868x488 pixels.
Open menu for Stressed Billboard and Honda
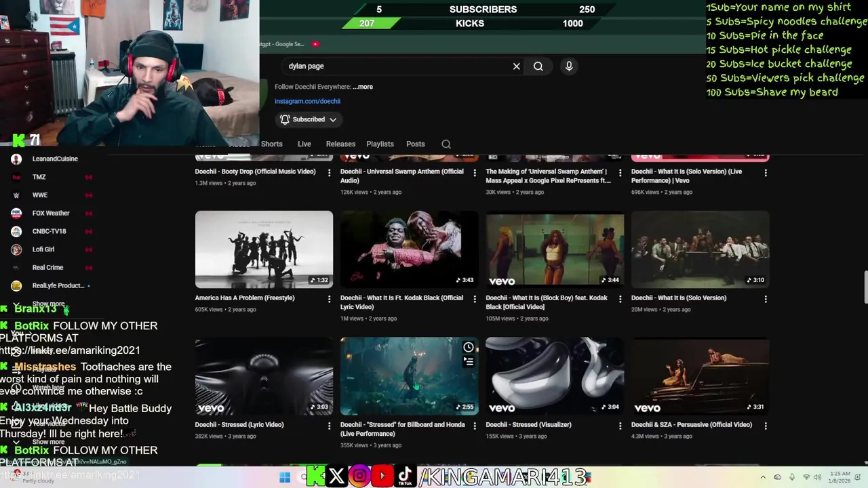pyautogui.click(x=474, y=426)
